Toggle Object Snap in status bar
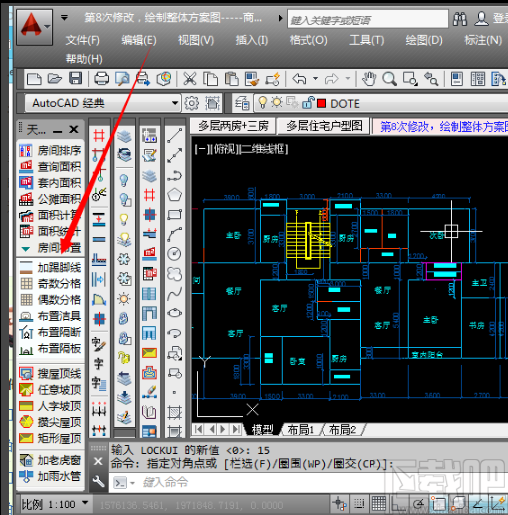The height and width of the screenshot is (515, 508). [x=439, y=503]
